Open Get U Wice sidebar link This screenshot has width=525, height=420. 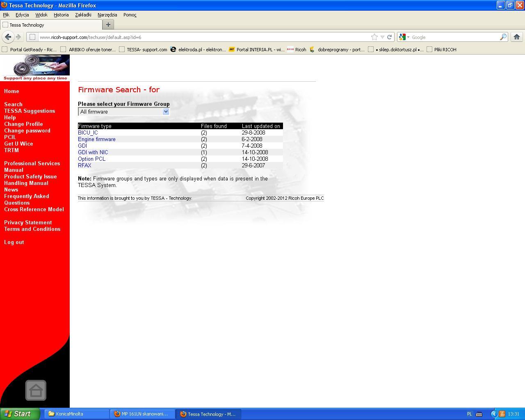[18, 144]
